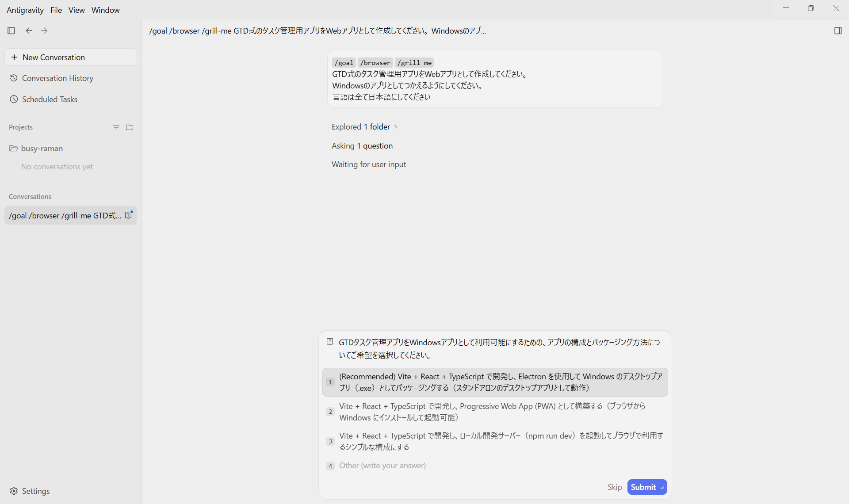Skip the question

coord(614,487)
